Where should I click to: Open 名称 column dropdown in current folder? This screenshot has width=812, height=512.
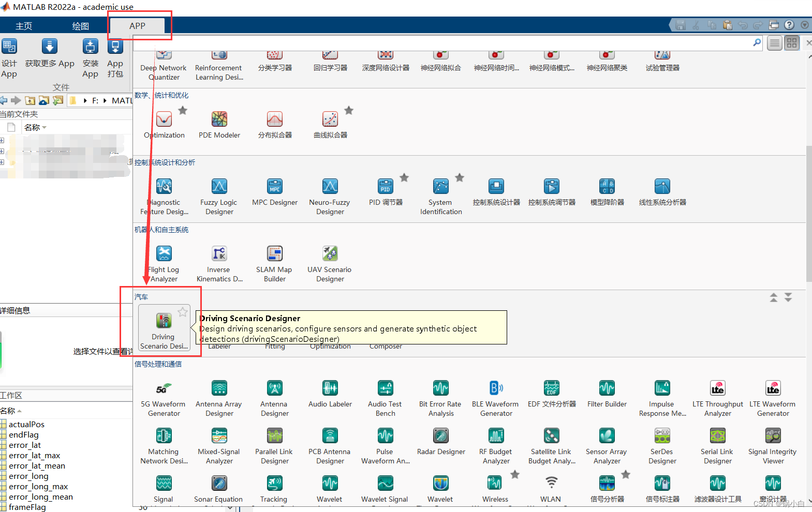click(x=45, y=127)
